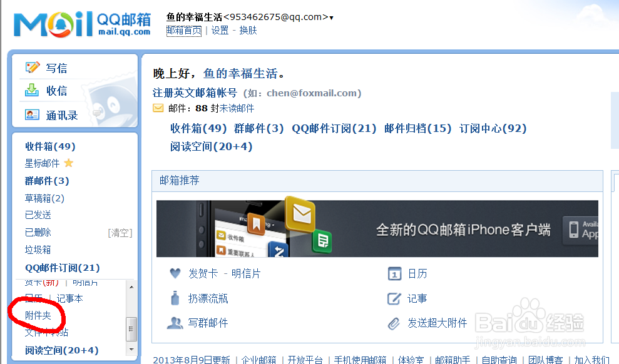Viewport: 619px width, 364px height.
Task: Open 写群邮件 group mail link
Action: pyautogui.click(x=208, y=323)
